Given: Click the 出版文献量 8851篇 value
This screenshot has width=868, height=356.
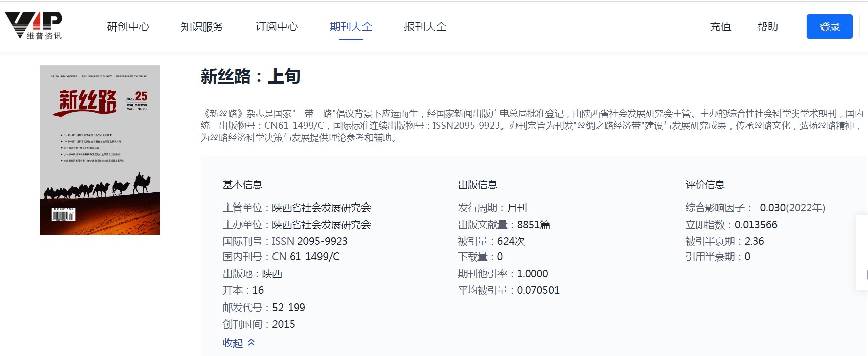Looking at the screenshot, I should pos(534,225).
